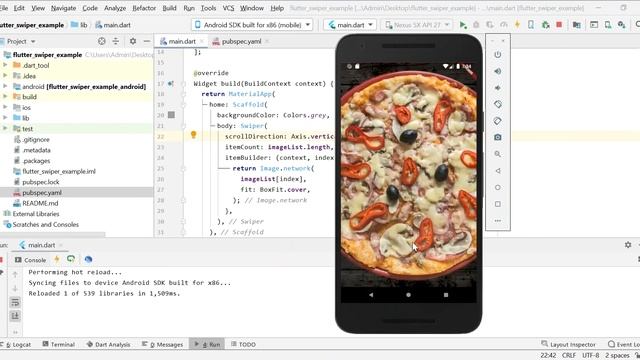640x360 pixels.
Task: Open the VCS menu
Action: tap(228, 8)
